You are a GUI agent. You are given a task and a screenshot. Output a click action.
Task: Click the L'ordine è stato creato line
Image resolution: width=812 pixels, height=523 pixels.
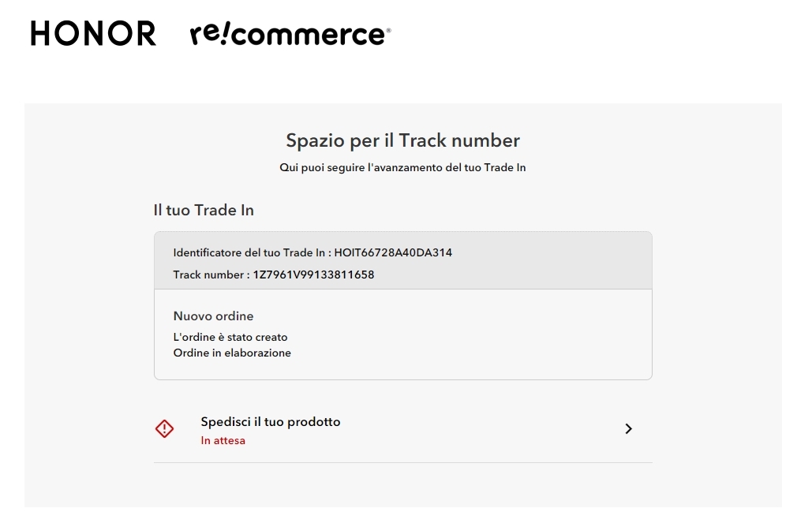(230, 338)
